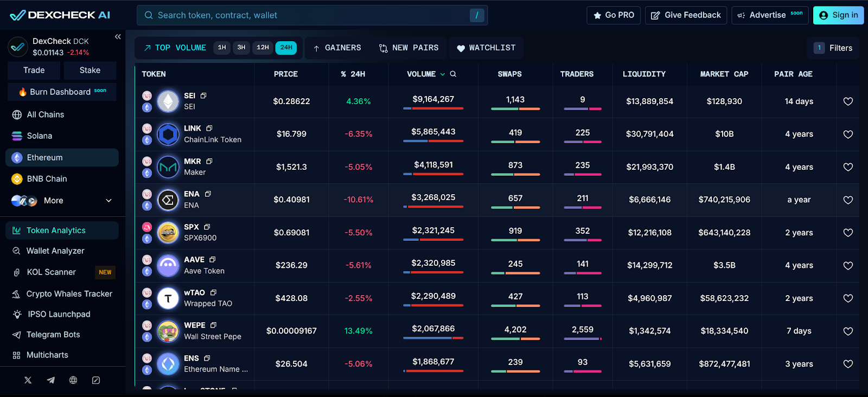Add MKR to watchlist with heart icon
Image resolution: width=868 pixels, height=397 pixels.
click(x=848, y=167)
